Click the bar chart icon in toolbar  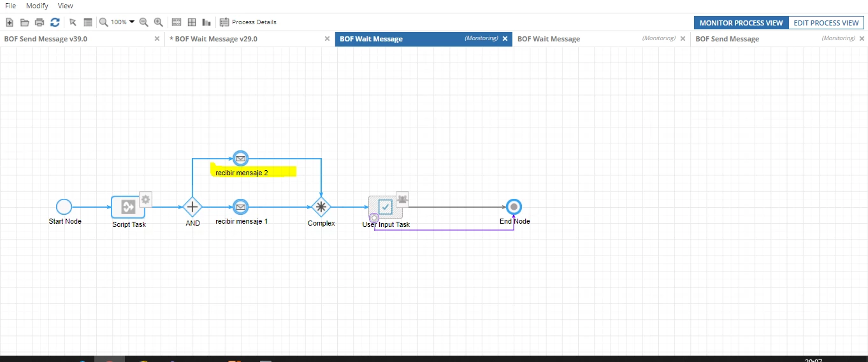coord(206,22)
